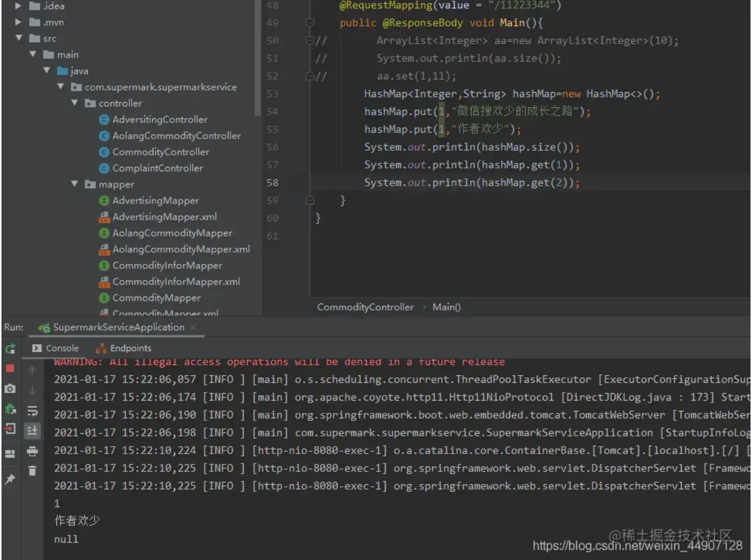The height and width of the screenshot is (560, 751).
Task: Expand the .idea folder
Action: 18,6
